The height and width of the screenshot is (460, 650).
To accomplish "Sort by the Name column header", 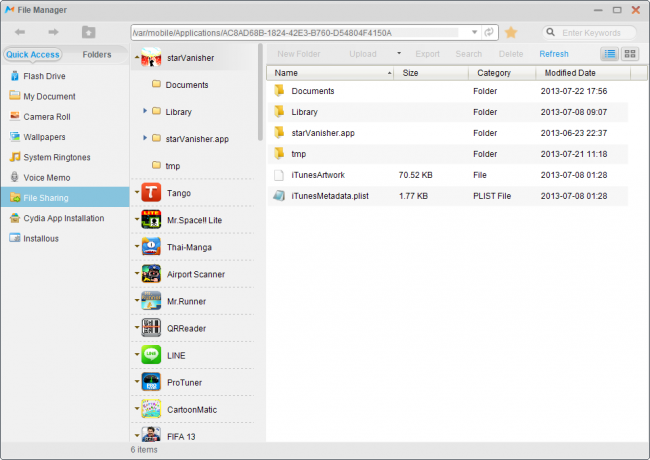I will click(330, 73).
